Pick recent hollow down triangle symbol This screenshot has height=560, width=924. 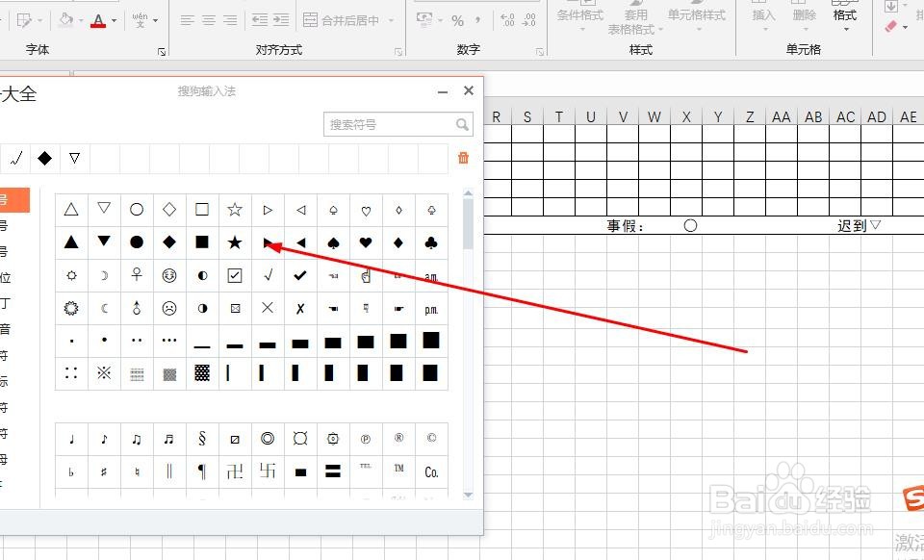(75, 158)
